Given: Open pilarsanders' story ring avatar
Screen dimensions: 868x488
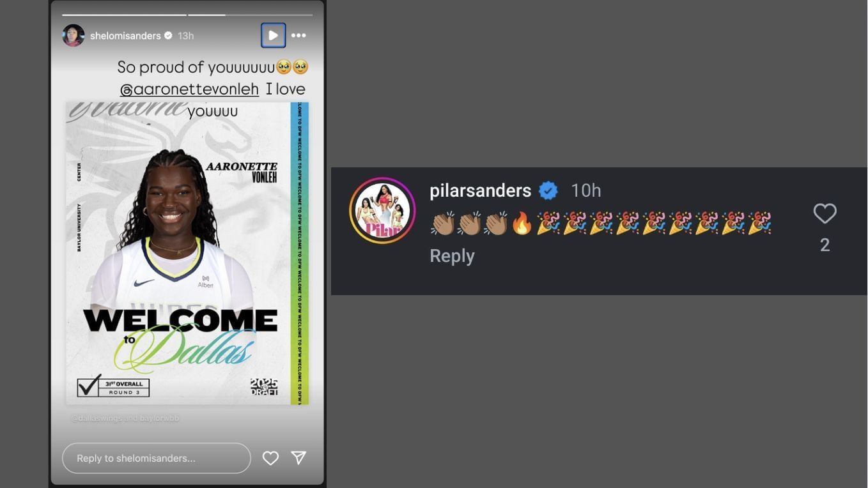Looking at the screenshot, I should pos(382,211).
